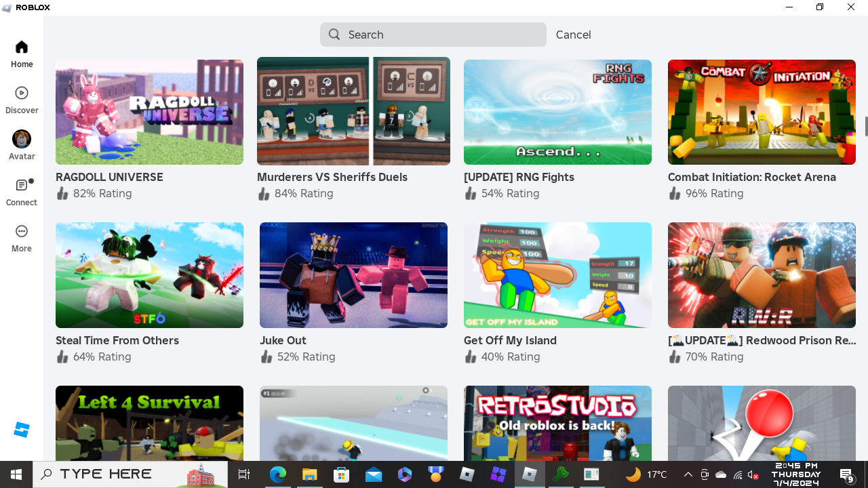
Task: Open Juke Out game thumbnail
Action: [353, 275]
